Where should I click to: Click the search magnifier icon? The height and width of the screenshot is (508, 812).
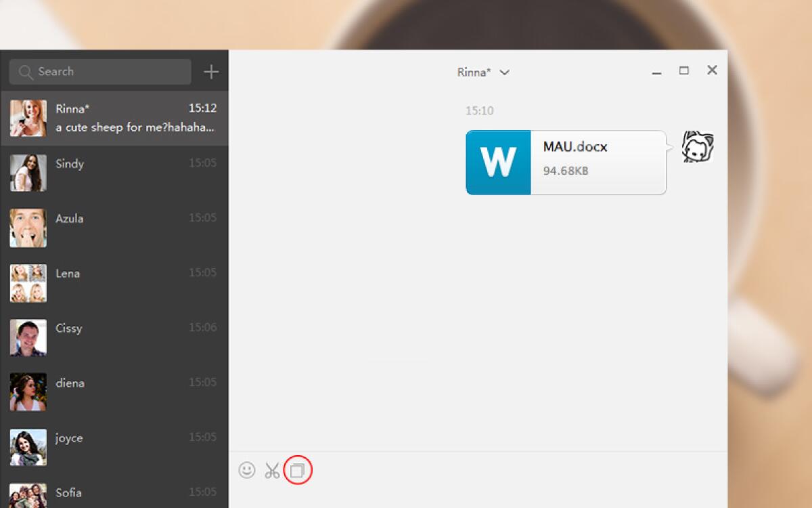point(26,71)
